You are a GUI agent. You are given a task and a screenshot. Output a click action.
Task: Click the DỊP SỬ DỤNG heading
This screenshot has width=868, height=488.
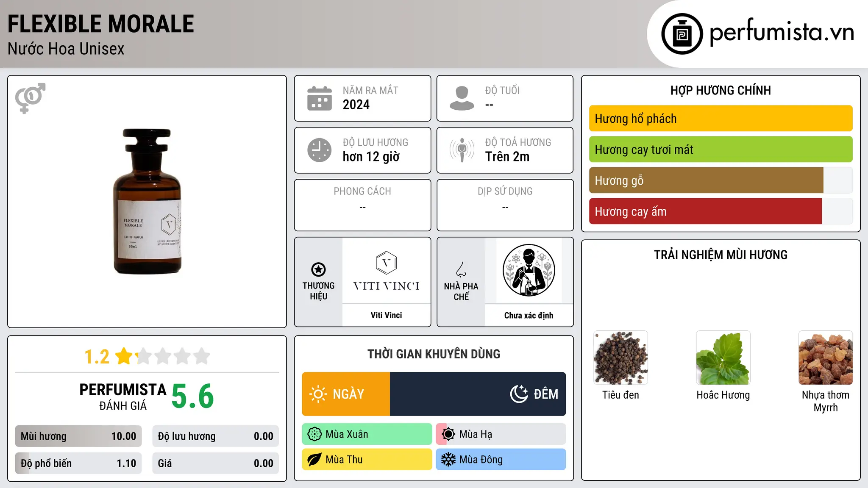click(x=505, y=191)
